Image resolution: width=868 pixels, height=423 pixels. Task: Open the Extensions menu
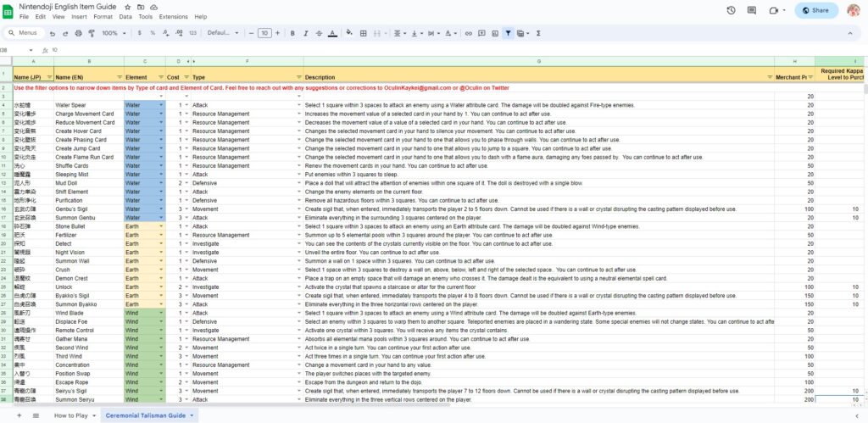point(173,16)
